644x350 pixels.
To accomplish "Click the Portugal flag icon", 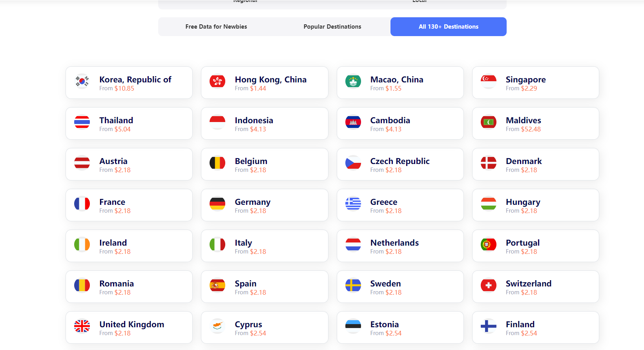I will click(489, 245).
